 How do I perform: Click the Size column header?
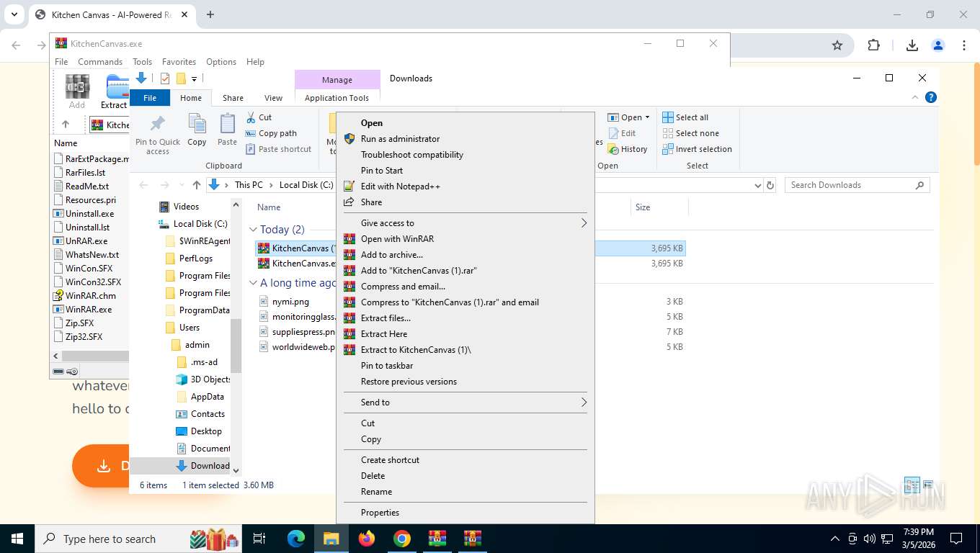click(x=643, y=207)
